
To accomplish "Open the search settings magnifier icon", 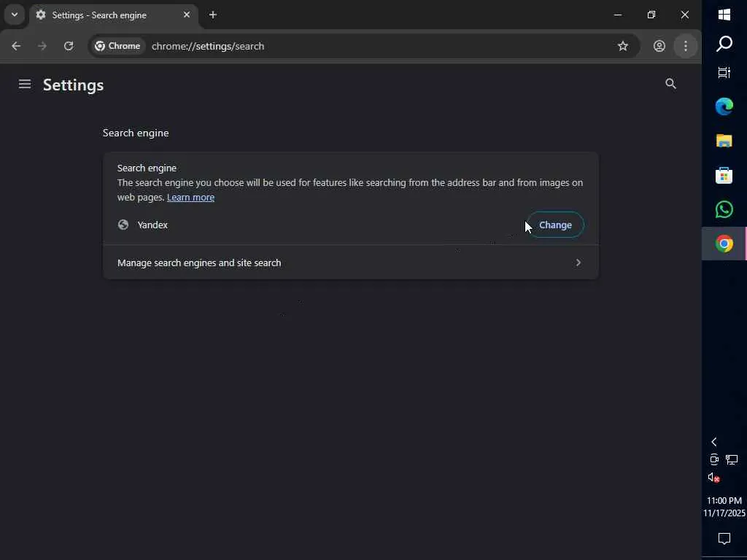I will point(670,84).
